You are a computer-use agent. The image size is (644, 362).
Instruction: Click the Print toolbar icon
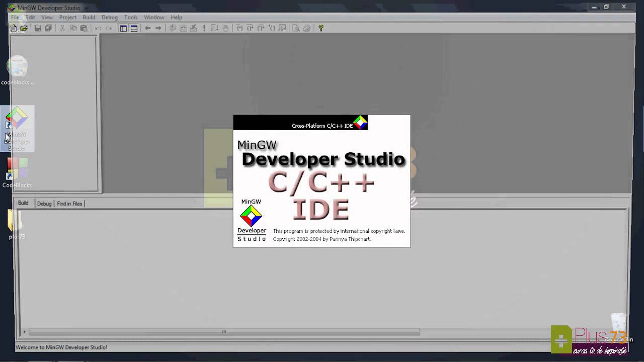click(x=307, y=28)
